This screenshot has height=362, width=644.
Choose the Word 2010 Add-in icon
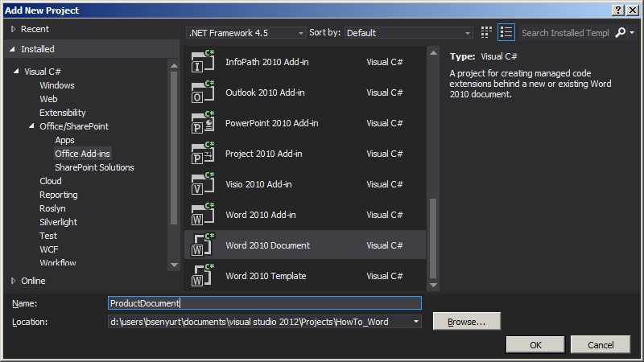[x=203, y=215]
